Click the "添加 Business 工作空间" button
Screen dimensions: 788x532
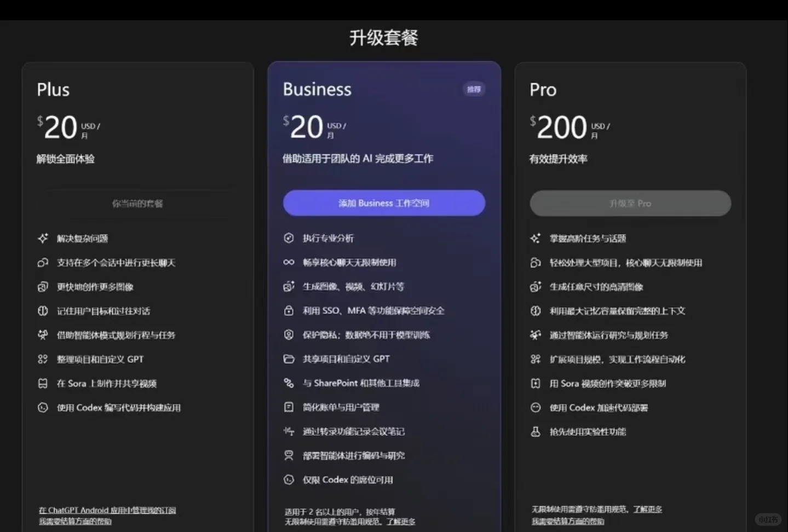click(384, 203)
